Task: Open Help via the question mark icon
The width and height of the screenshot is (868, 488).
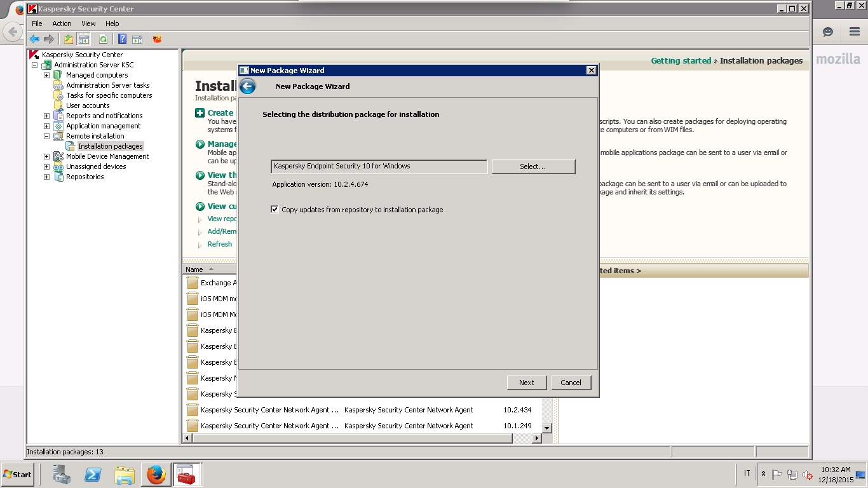Action: point(122,39)
